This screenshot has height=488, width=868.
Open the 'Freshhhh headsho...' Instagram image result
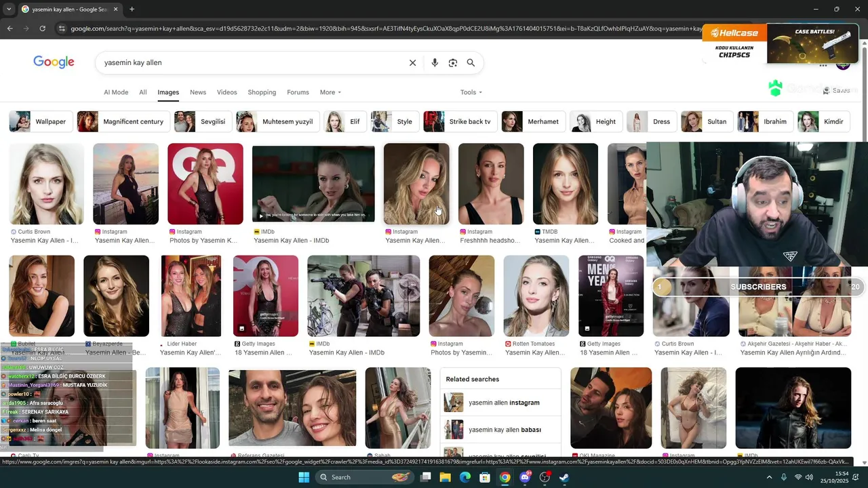[491, 184]
